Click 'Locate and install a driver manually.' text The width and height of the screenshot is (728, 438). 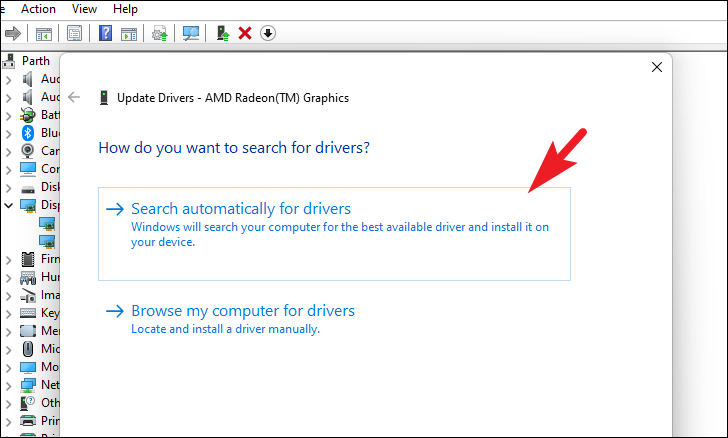pos(226,329)
